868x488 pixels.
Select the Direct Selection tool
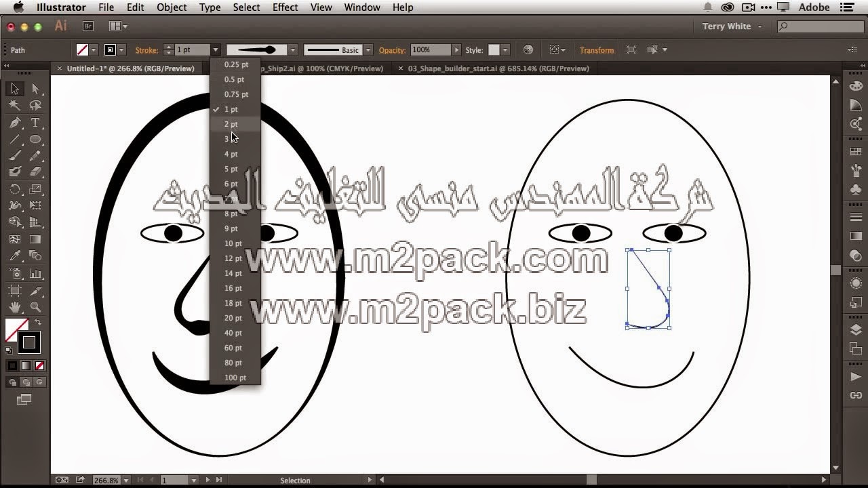pyautogui.click(x=35, y=89)
